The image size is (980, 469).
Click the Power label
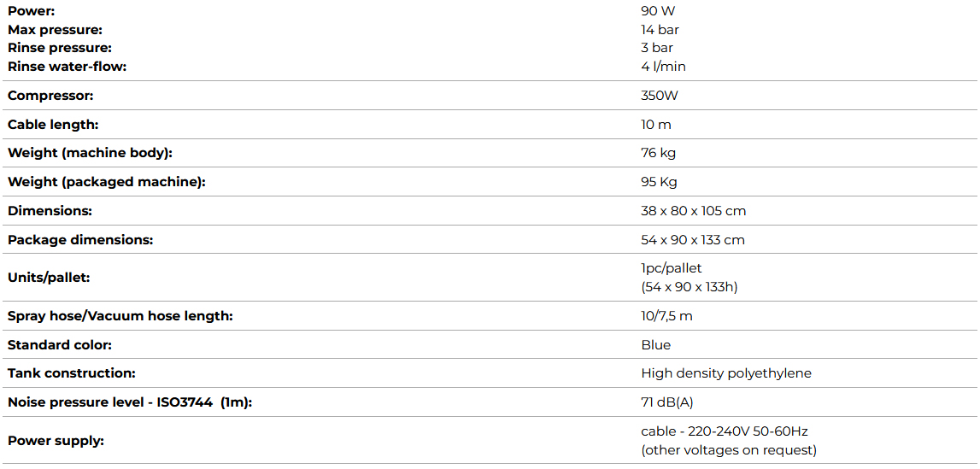coord(31,11)
